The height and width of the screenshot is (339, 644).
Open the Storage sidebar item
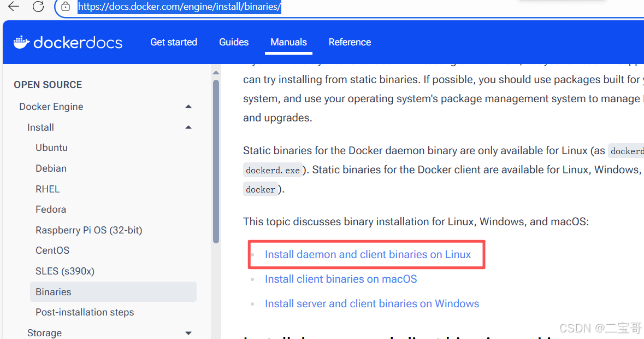pos(44,333)
